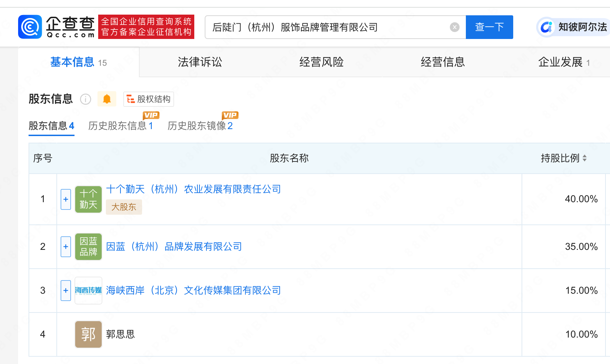Switch to the 法律诉讼 tab
The image size is (610, 364).
click(x=200, y=62)
